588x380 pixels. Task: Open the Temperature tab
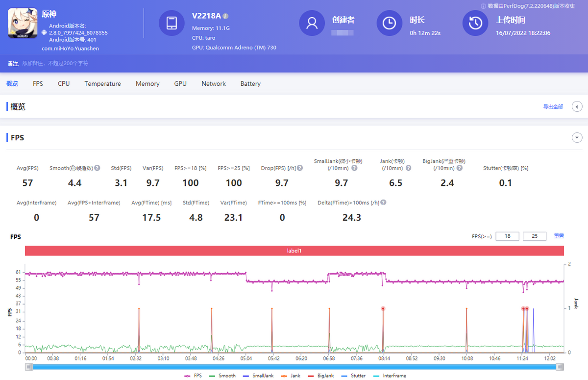pos(102,83)
